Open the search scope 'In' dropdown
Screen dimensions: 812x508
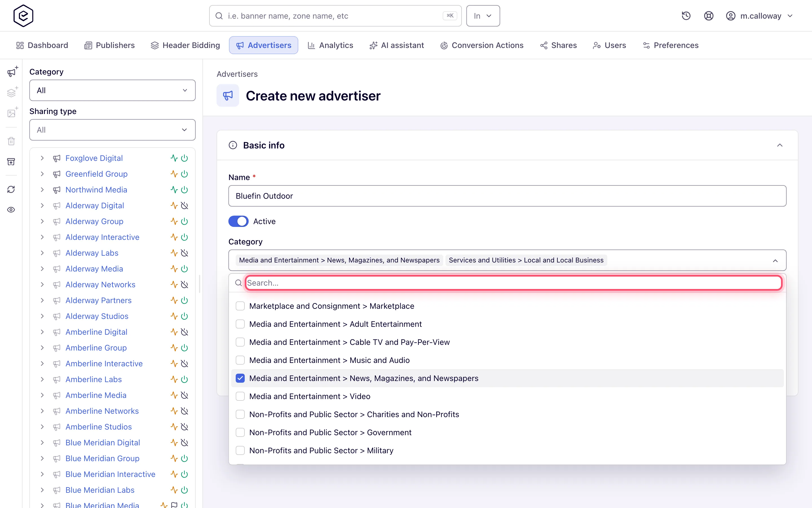click(x=483, y=16)
